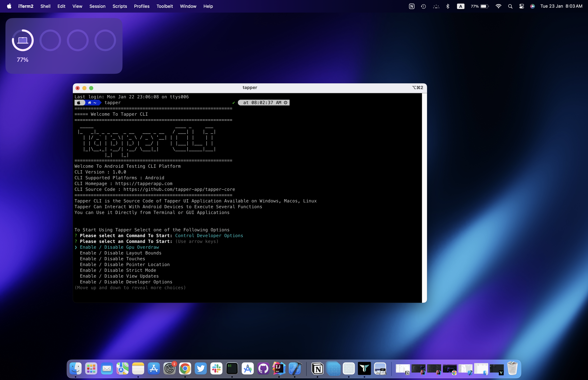Open System Settings from the Dock
The height and width of the screenshot is (380, 588).
point(169,369)
